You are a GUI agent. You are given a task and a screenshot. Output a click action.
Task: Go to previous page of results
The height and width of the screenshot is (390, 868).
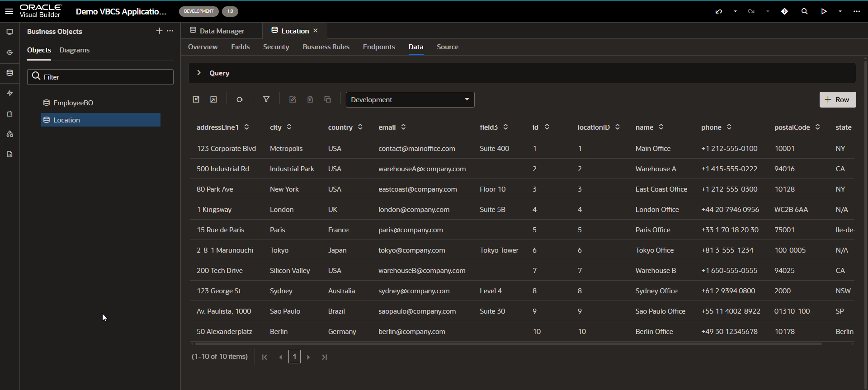point(281,357)
